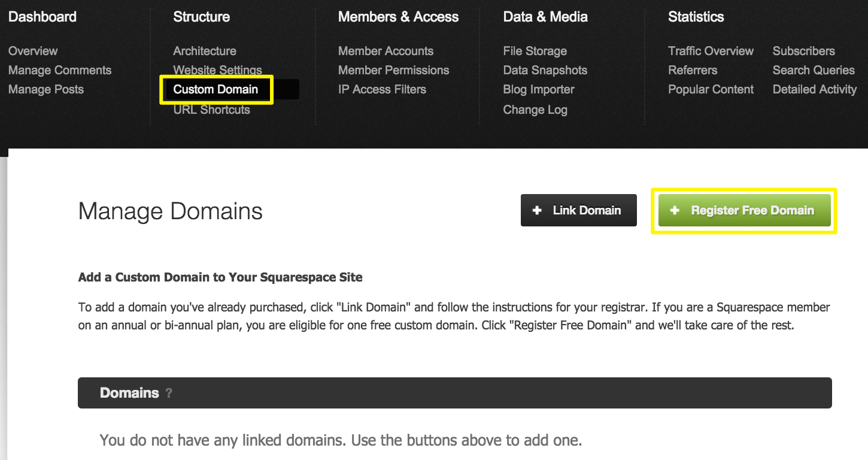Click the question mark beside Domains

click(x=169, y=394)
